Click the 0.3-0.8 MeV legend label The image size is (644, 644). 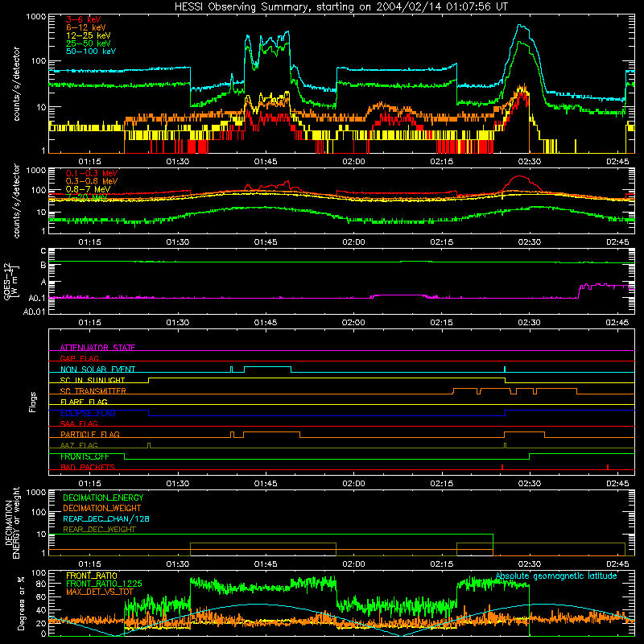tap(92, 181)
